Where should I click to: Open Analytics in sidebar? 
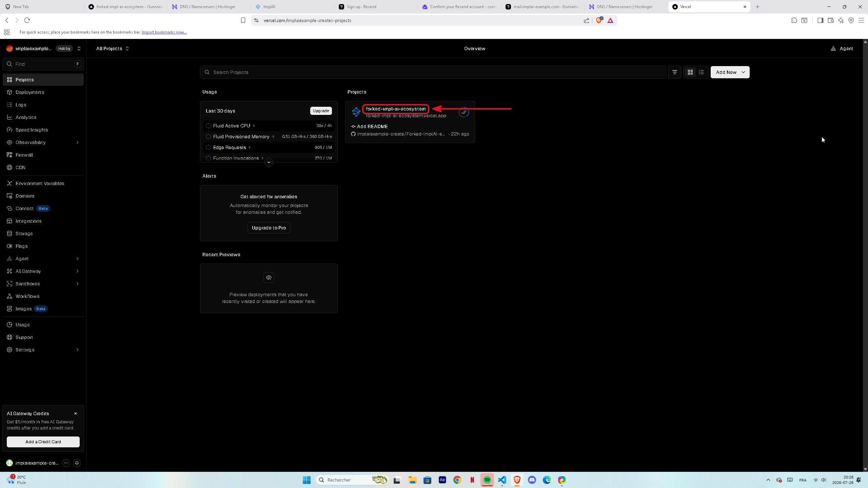pyautogui.click(x=43, y=117)
